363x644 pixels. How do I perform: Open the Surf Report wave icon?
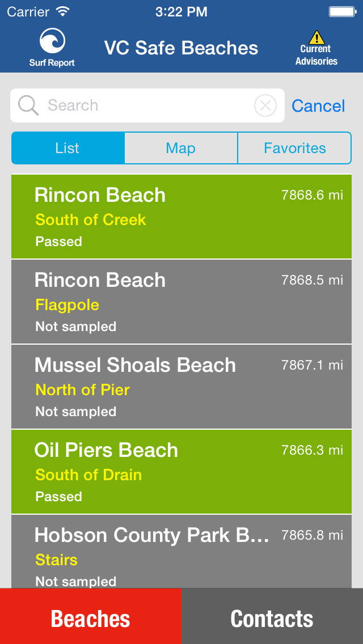(52, 42)
